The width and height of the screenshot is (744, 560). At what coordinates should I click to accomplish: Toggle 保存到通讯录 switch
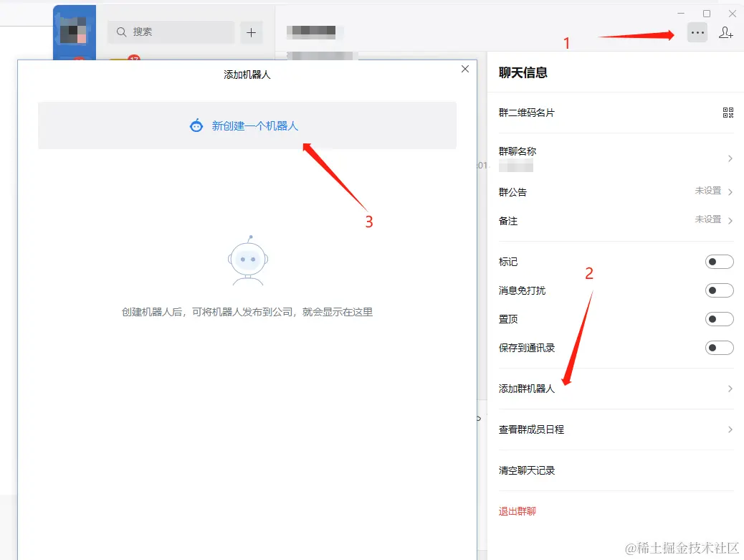point(719,348)
